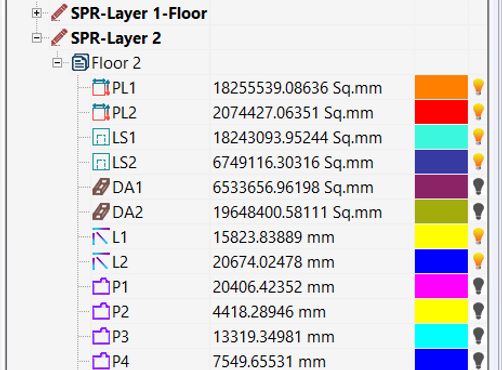
Task: Click the P1 perimeter icon
Action: (101, 286)
